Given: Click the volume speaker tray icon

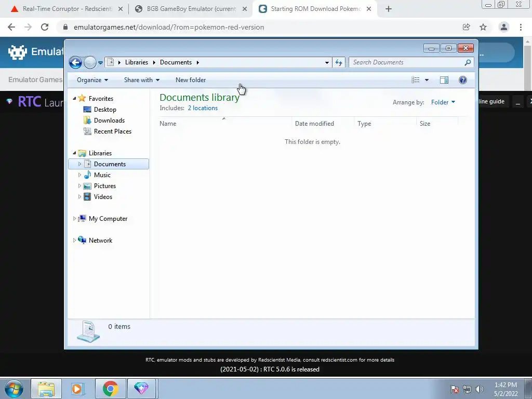Looking at the screenshot, I should (479, 389).
